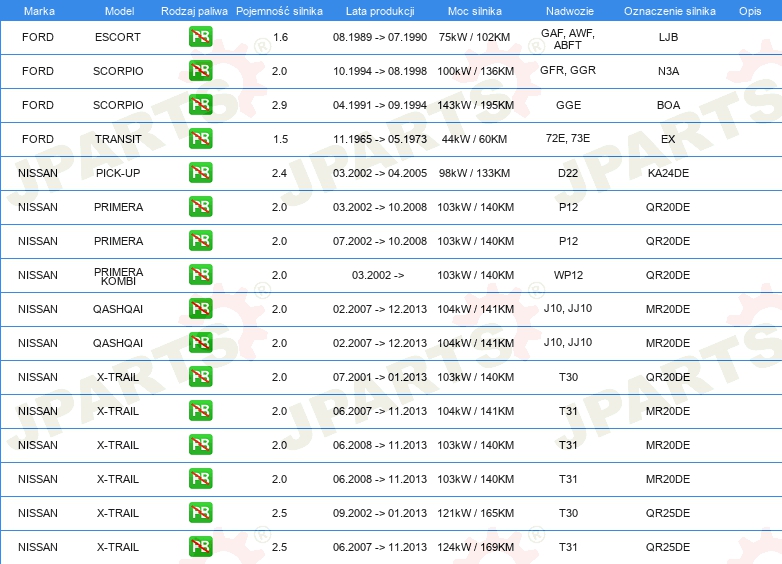Select the fuel icon in the Primera Kombi row

200,275
